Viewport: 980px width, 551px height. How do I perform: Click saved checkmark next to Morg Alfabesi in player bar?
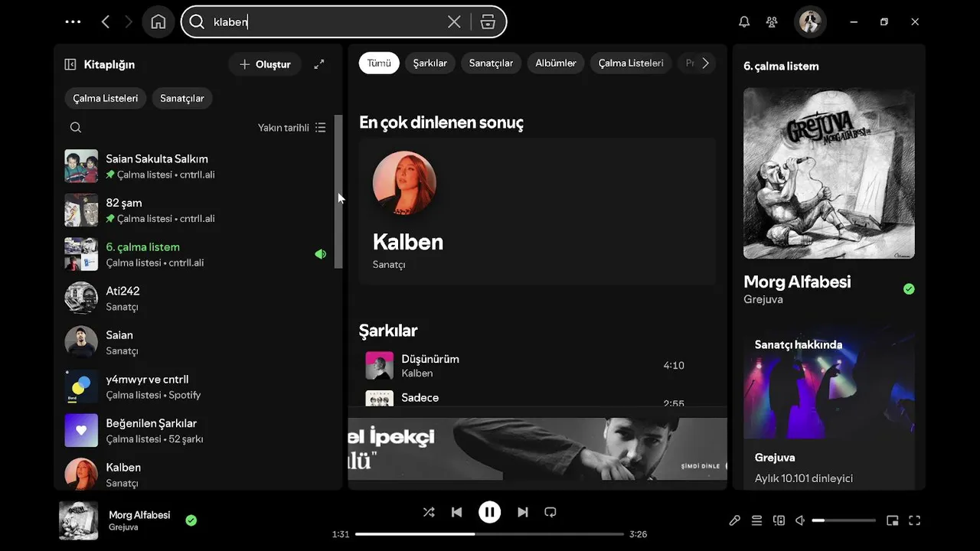[x=191, y=520]
